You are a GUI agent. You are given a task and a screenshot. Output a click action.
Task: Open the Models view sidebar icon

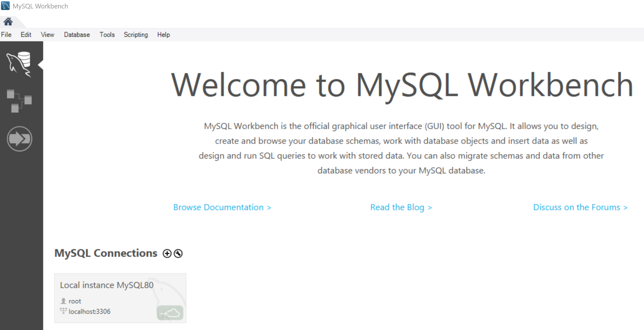tap(19, 101)
